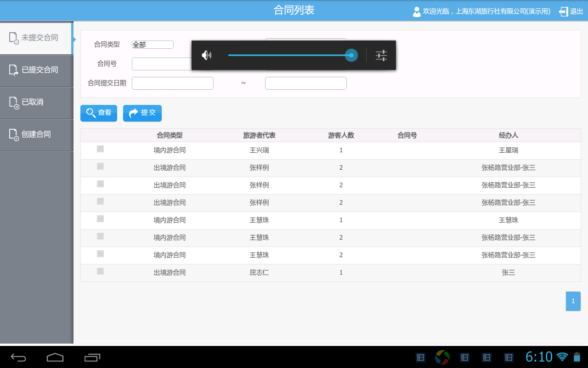Click the 退出 exit door icon
588x368 pixels.
point(563,11)
